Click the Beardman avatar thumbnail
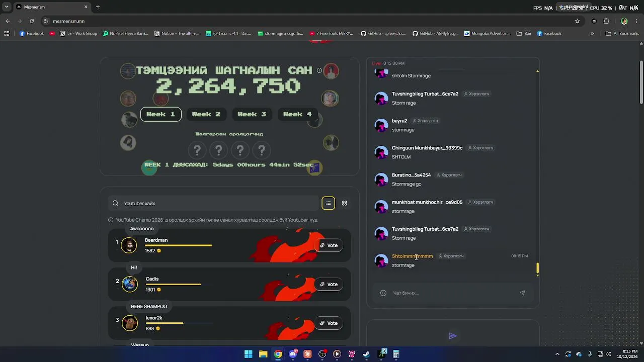 [129, 245]
